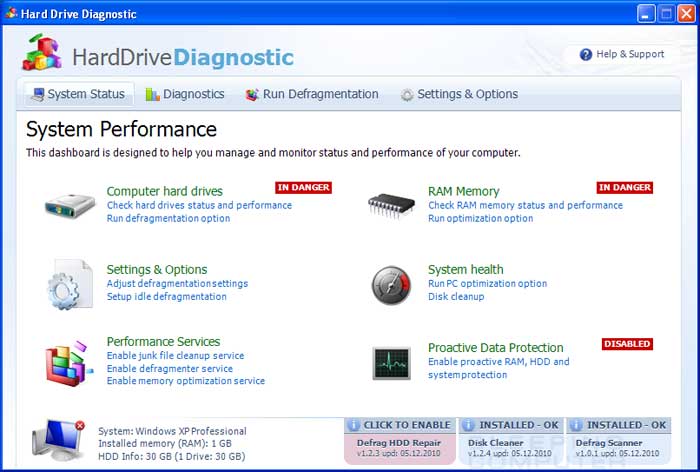Click Run PC optimization option link
The width and height of the screenshot is (700, 472).
point(488,284)
